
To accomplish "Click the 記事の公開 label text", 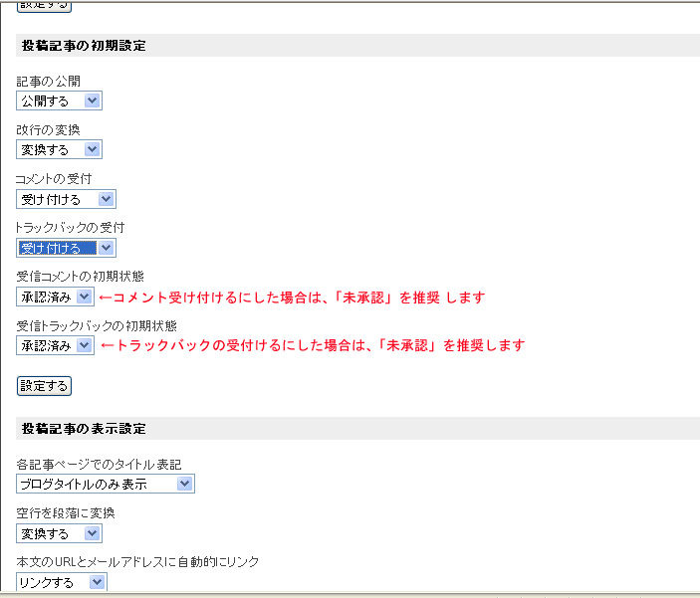I will 48,82.
